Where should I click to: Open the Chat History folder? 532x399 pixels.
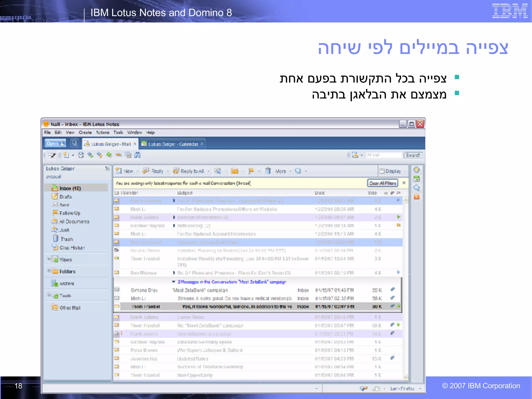(69, 248)
